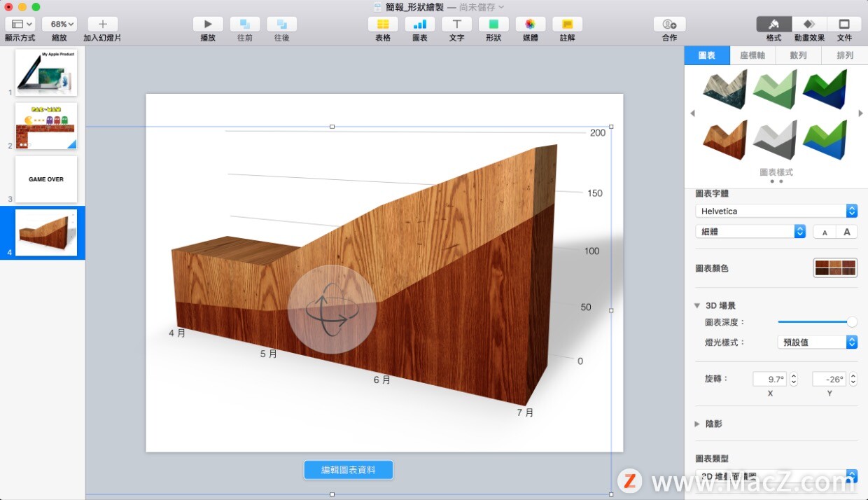Screen dimensions: 868x500
Task: Open the 燈光樣式 預設值 dropdown
Action: (818, 342)
